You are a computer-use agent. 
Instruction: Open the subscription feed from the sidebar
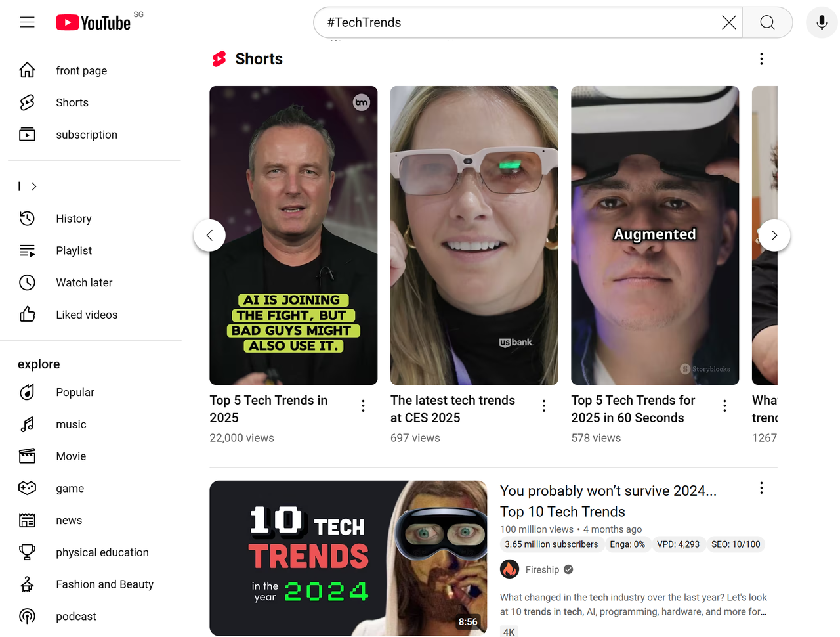pyautogui.click(x=86, y=135)
